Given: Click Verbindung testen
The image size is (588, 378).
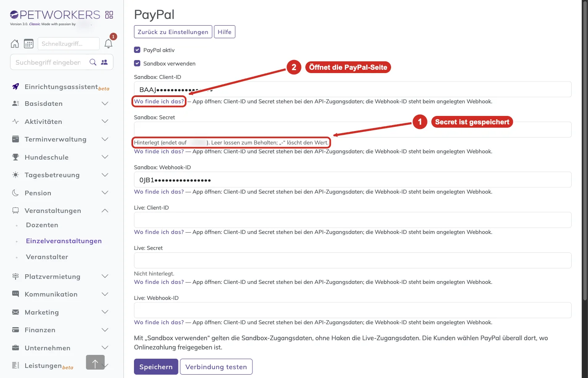Looking at the screenshot, I should tap(216, 367).
